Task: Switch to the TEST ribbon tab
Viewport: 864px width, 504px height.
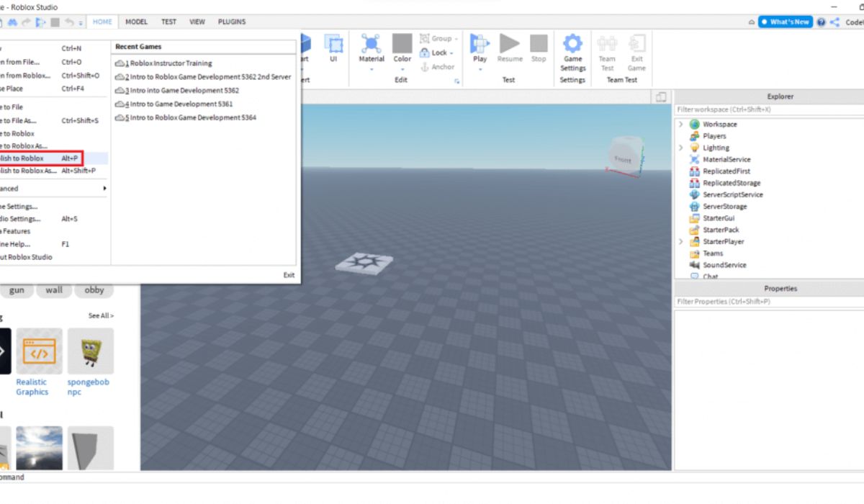Action: pos(168,22)
